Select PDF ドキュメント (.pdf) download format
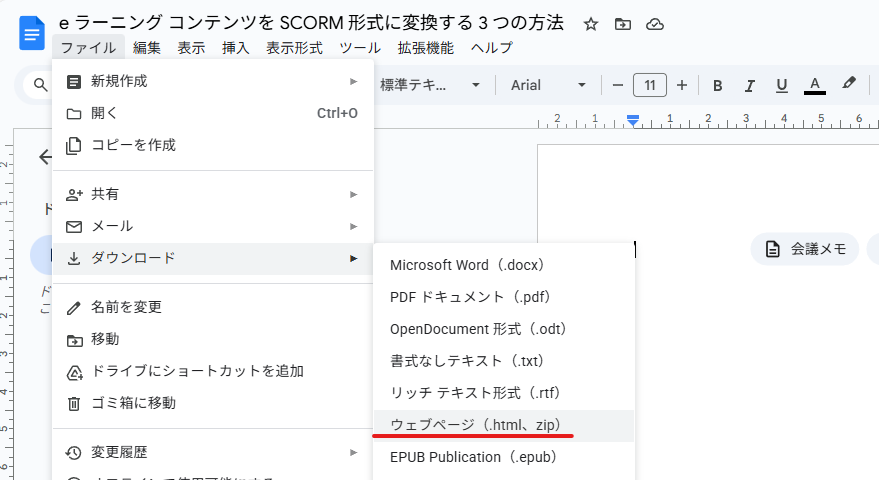 click(x=470, y=297)
